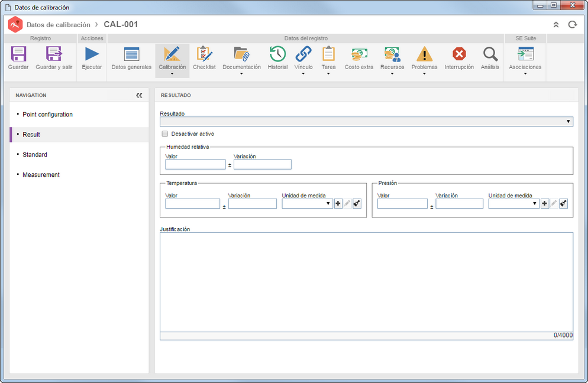This screenshot has height=383, width=588.
Task: View the Historial icon
Action: [277, 54]
